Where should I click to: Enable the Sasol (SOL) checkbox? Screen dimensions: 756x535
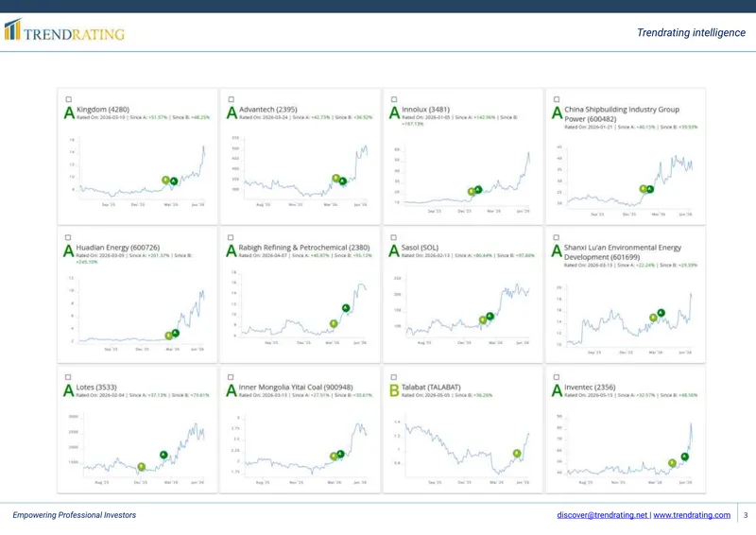coord(393,237)
